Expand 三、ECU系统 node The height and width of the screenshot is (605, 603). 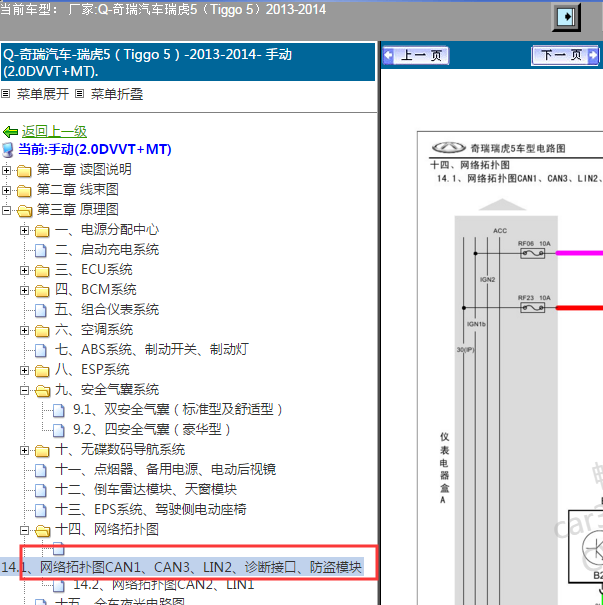pyautogui.click(x=24, y=270)
